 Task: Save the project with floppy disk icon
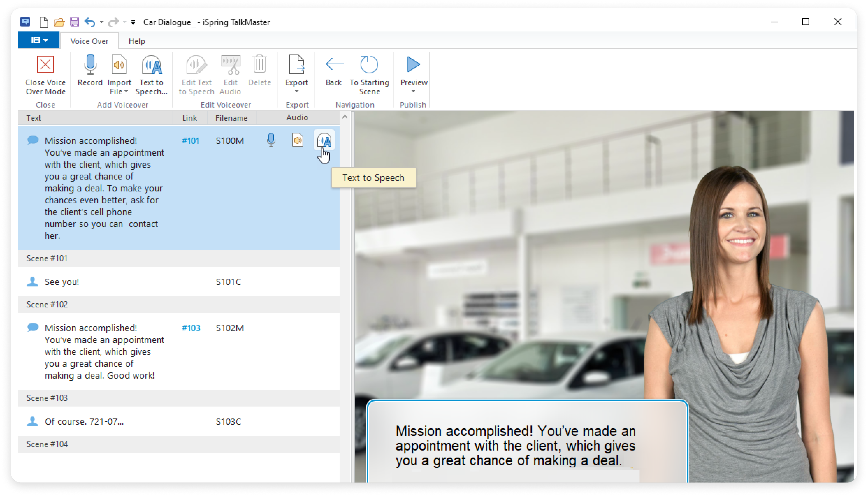[x=74, y=22]
